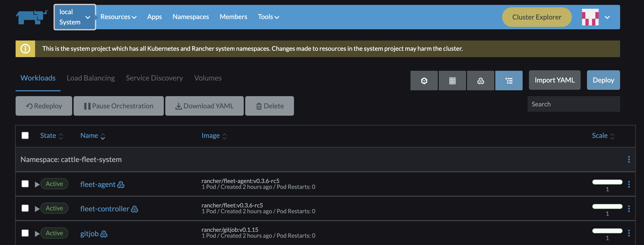Image resolution: width=644 pixels, height=245 pixels.
Task: Open the gitjob workload icon
Action: (104, 234)
